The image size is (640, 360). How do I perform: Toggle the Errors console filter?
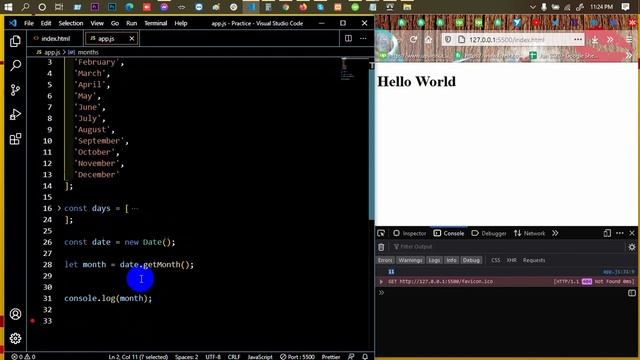pos(385,260)
